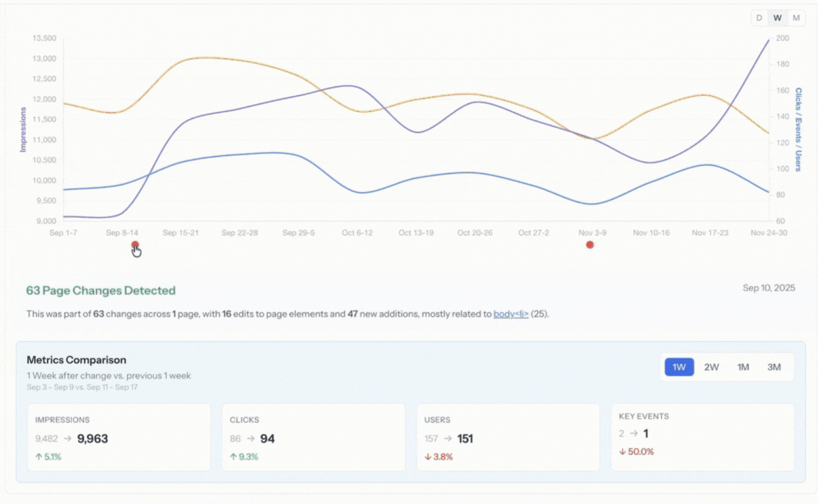
Task: Choose the 2W comparison window
Action: point(712,366)
